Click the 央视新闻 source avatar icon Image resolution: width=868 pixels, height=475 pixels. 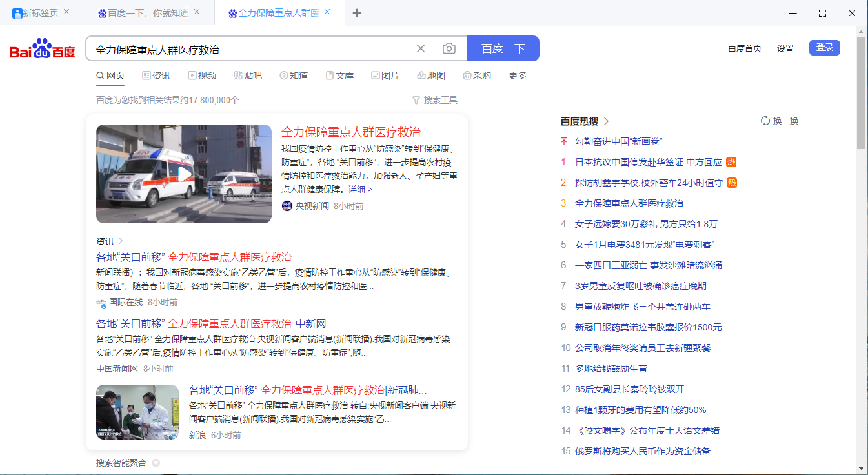[x=287, y=206]
